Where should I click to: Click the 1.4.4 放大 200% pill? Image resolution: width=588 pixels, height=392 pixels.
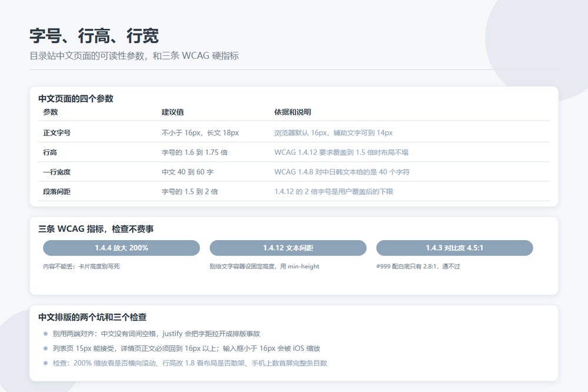click(122, 248)
